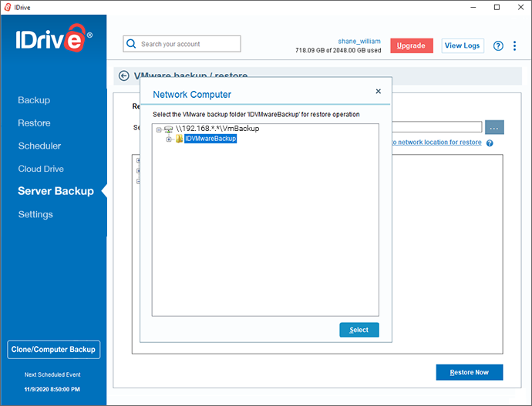Click the restore location path field

tap(437, 127)
